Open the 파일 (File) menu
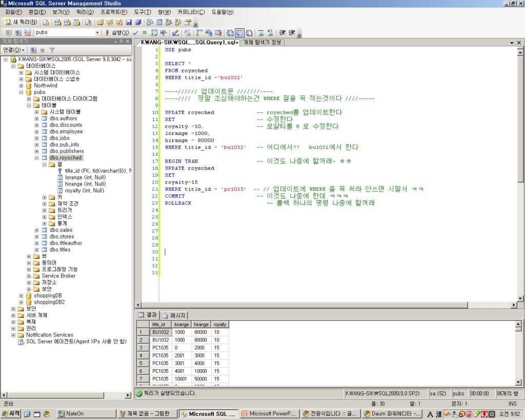525x420 pixels. point(13,12)
